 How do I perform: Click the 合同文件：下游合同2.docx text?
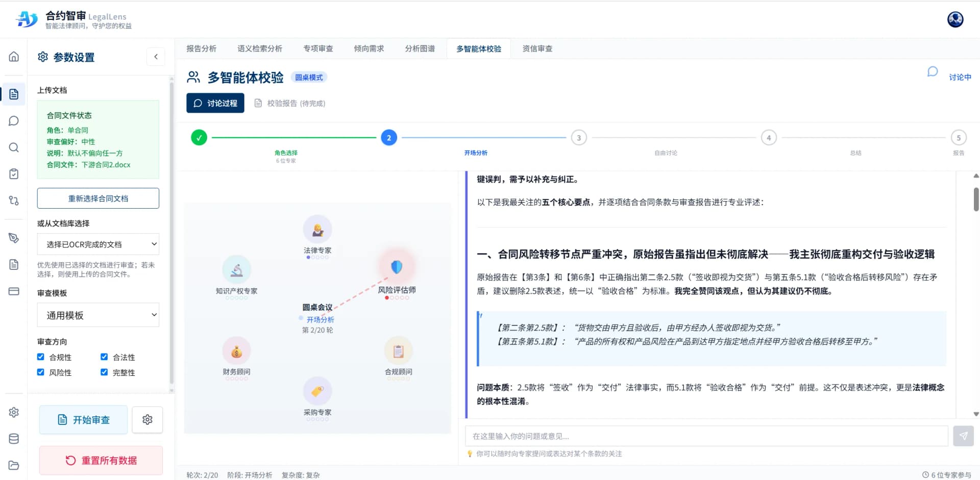pos(89,165)
